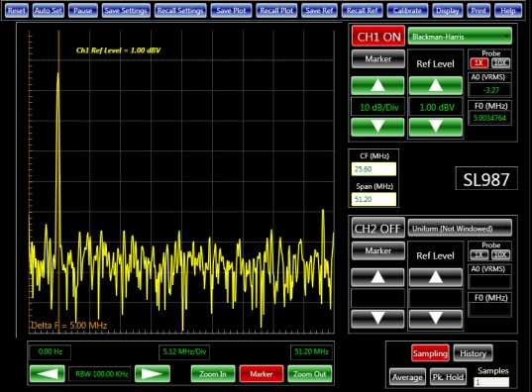Raise CH1 Ref Level with up arrow
Image resolution: width=532 pixels, height=392 pixels.
pos(436,86)
